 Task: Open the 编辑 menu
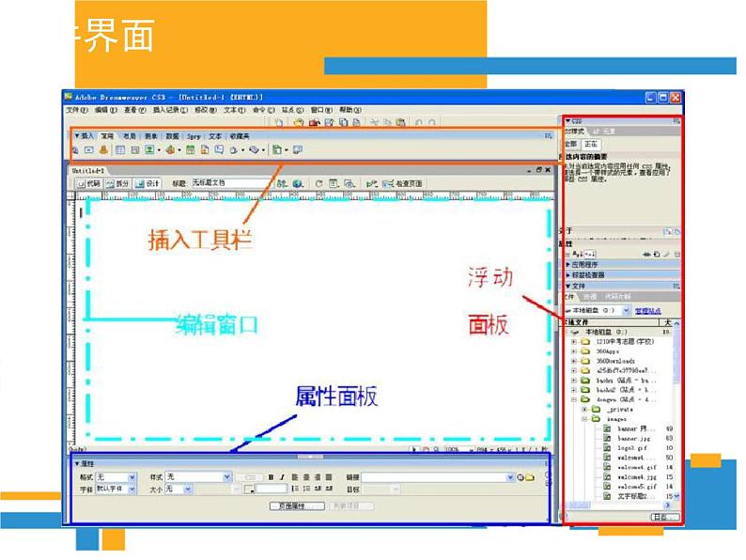(105, 110)
